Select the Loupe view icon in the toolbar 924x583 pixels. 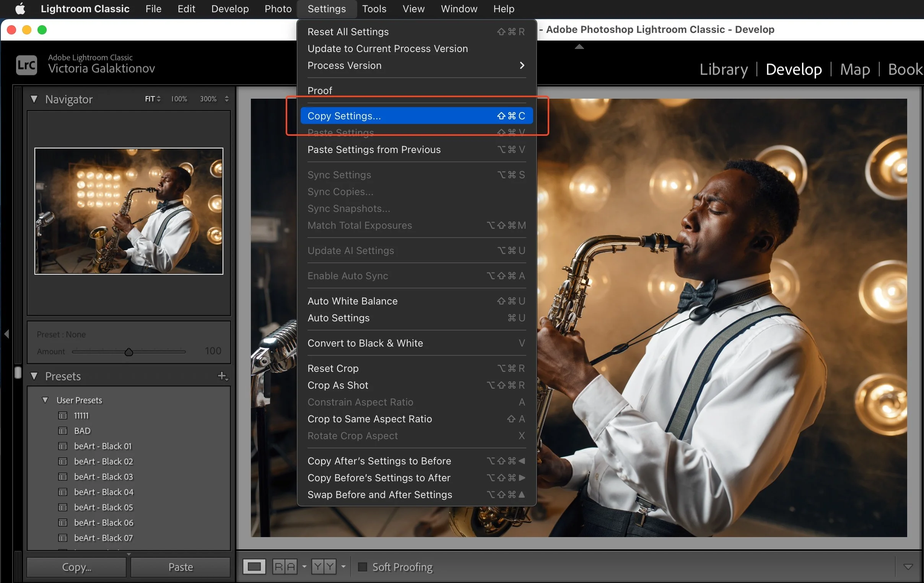[254, 567]
